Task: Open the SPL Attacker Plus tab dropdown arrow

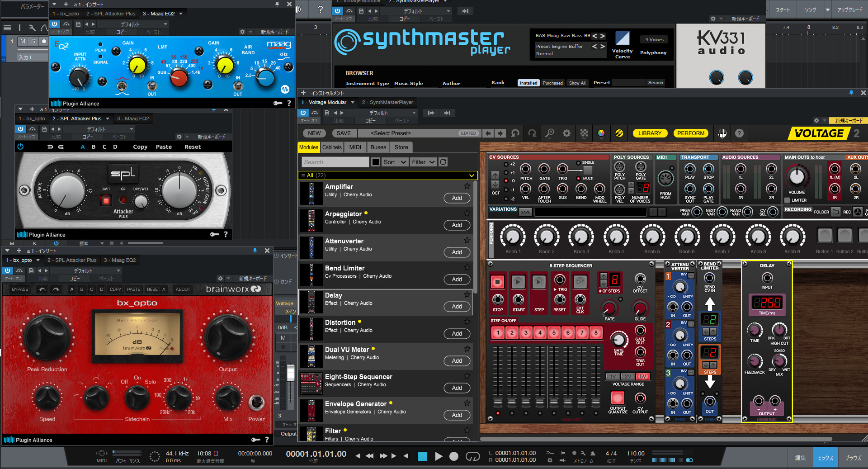Action: [108, 118]
